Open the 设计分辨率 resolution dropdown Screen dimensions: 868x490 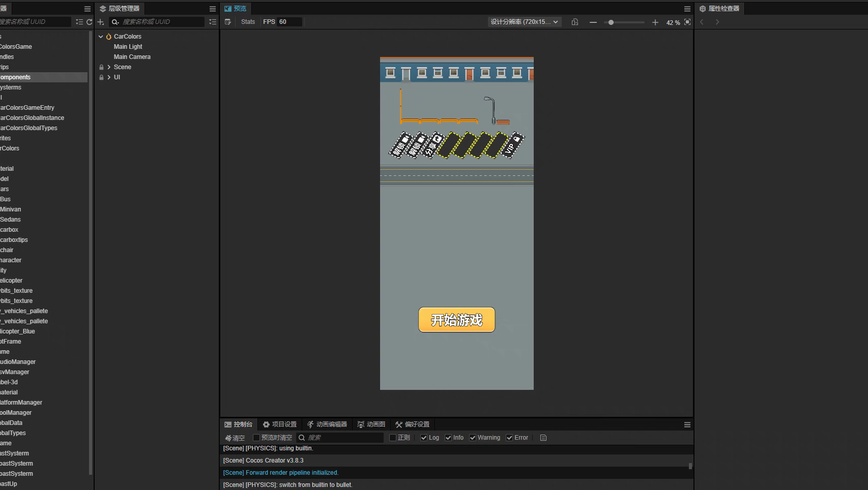(524, 22)
